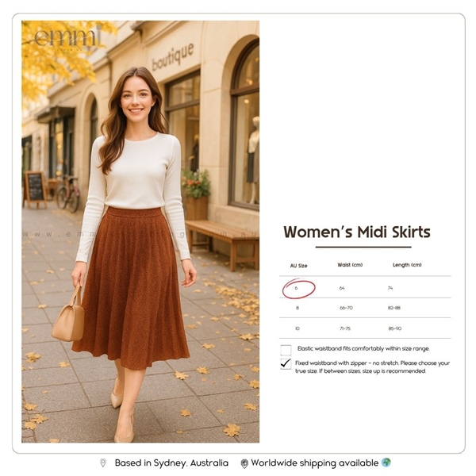The width and height of the screenshot is (476, 476).
Task: Click the location pin icon
Action: pos(103,463)
